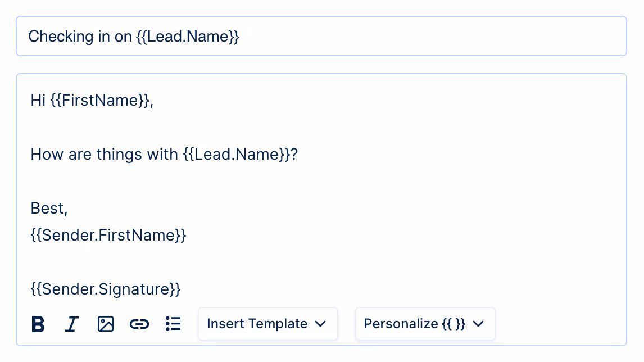Click the {{Sender.FirstName}} token
The width and height of the screenshot is (644, 362).
(108, 236)
